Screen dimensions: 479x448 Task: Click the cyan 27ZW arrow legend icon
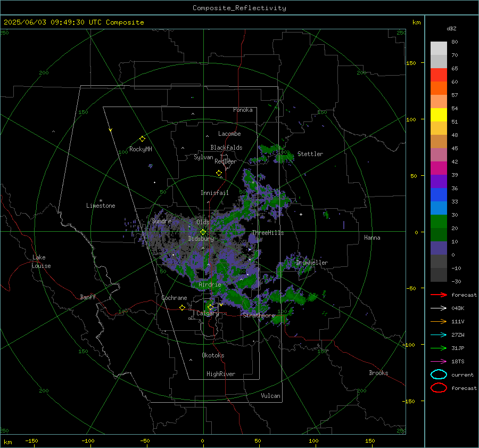[x=439, y=335]
